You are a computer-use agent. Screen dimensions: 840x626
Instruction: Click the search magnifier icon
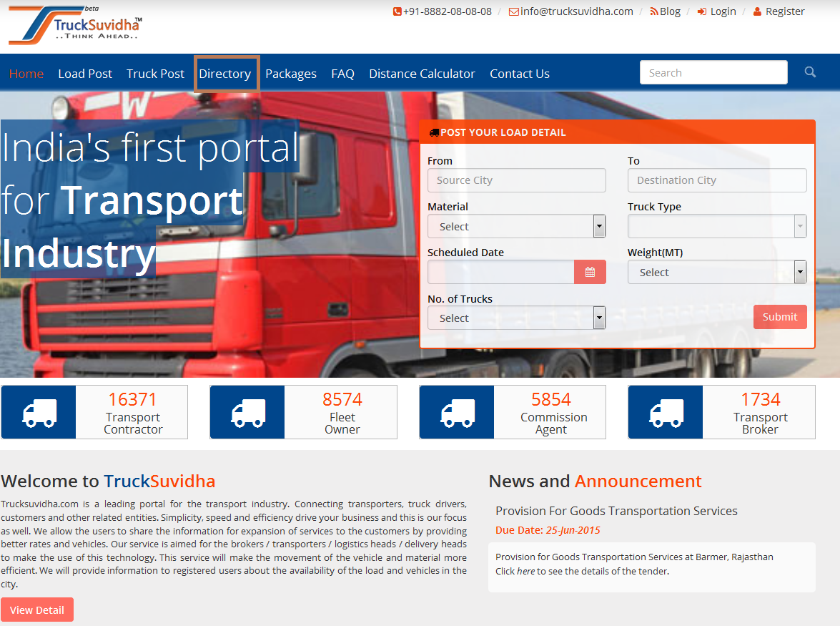pos(810,72)
